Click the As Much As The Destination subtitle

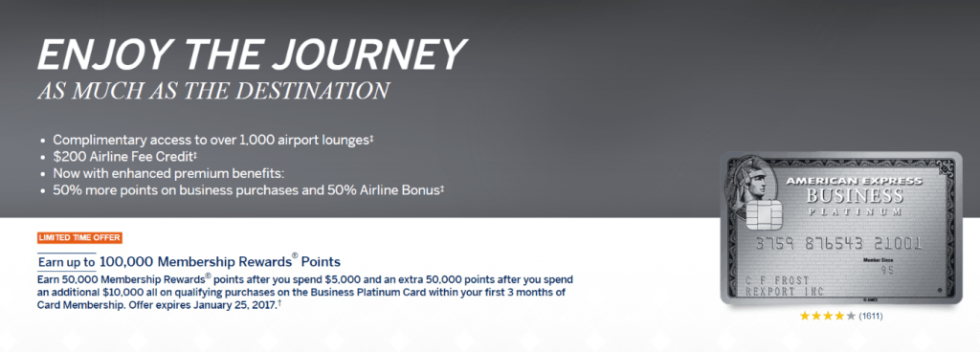pyautogui.click(x=213, y=91)
